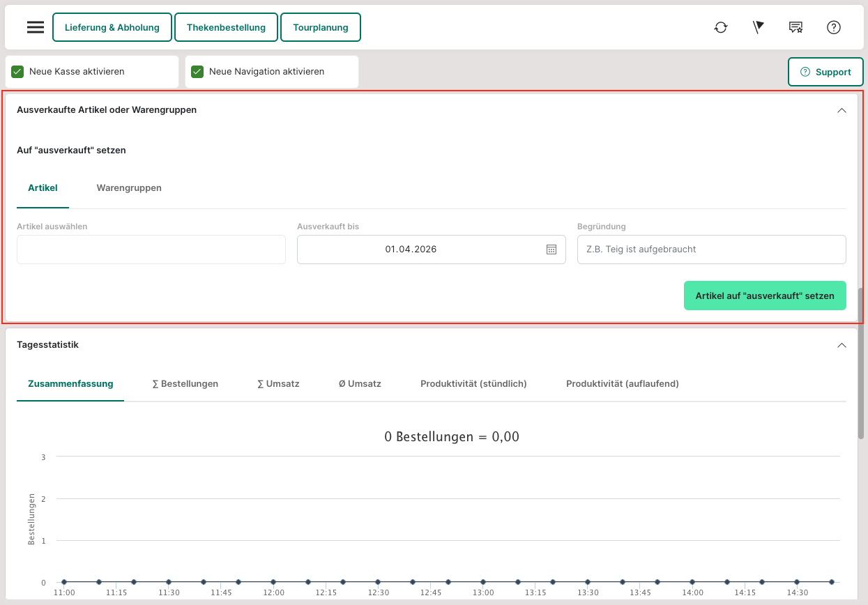
Task: Open the Artikel auswählen dropdown
Action: coord(151,250)
